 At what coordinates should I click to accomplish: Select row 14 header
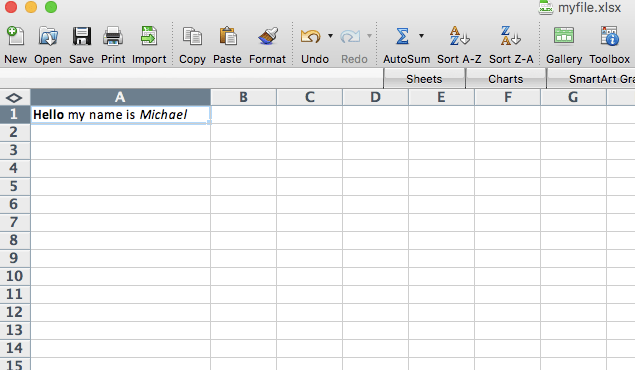click(x=15, y=348)
